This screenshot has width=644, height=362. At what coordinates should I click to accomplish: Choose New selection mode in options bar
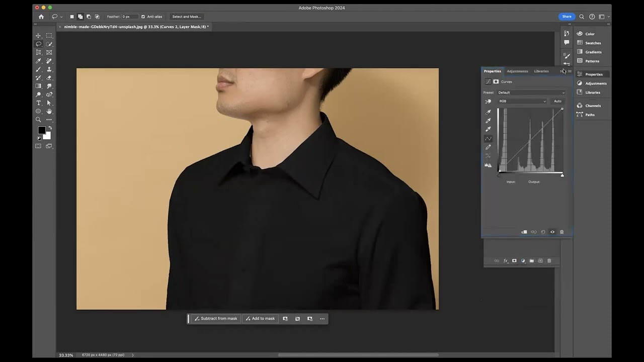(72, 17)
